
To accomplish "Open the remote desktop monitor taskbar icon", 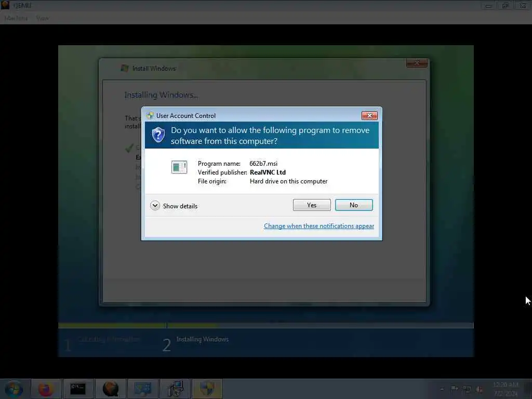I will pyautogui.click(x=142, y=389).
